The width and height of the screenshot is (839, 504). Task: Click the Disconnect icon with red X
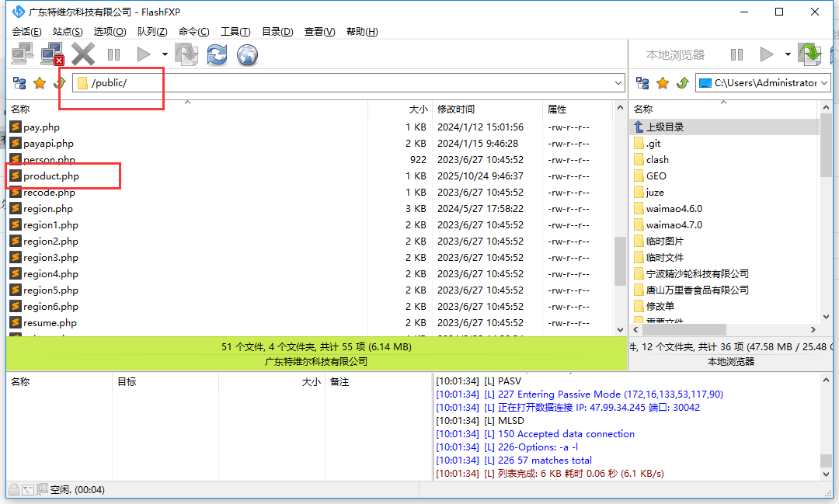coord(52,54)
